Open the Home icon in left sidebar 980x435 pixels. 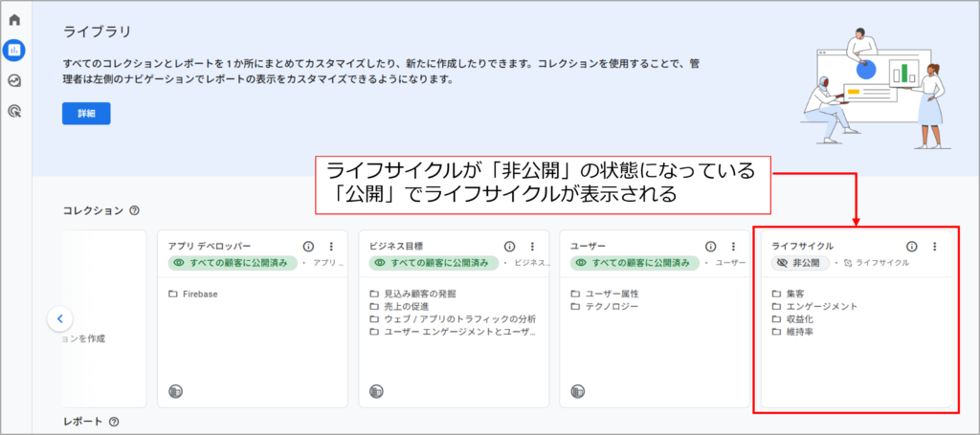14,19
